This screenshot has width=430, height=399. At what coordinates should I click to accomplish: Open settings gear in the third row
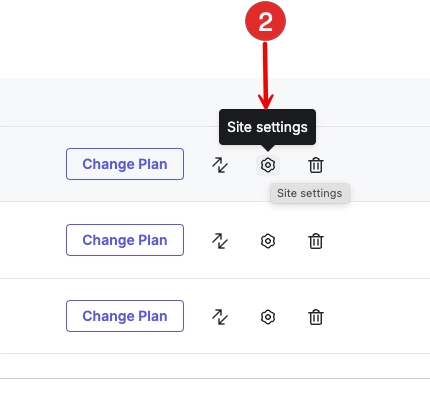click(x=268, y=317)
